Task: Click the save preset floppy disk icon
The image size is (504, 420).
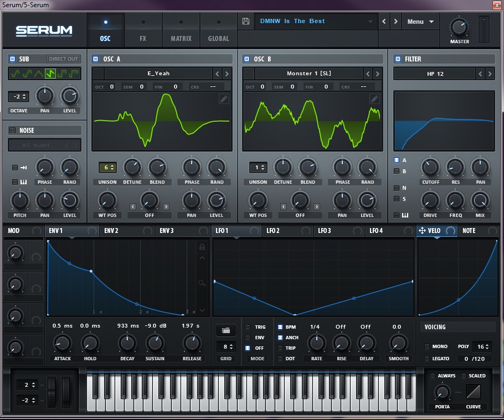Action: tap(246, 22)
